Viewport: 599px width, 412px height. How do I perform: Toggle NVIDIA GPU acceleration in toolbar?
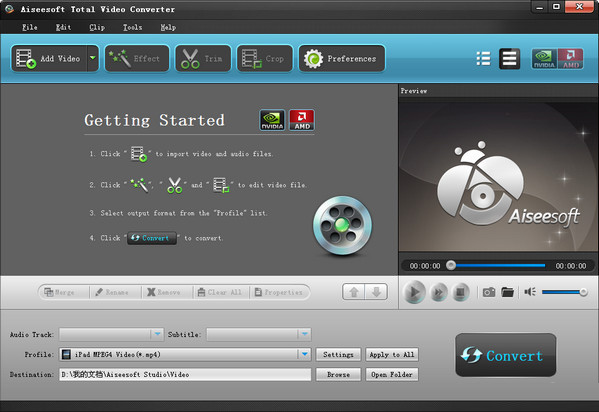544,58
